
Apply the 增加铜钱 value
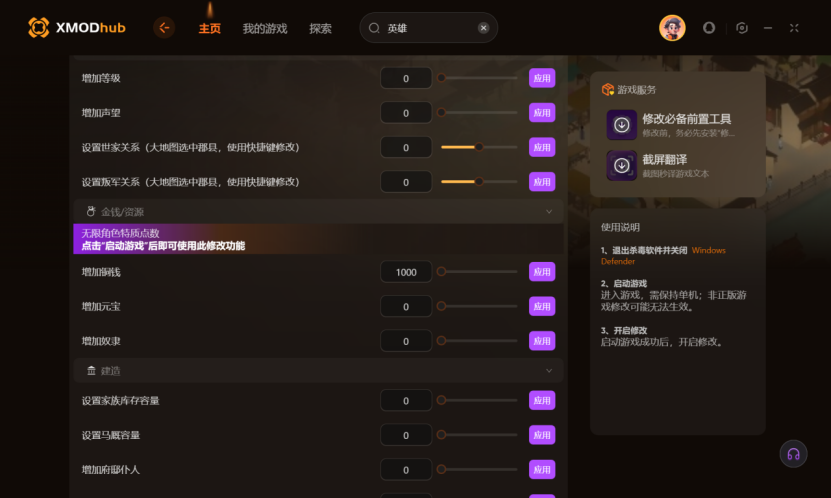[542, 272]
